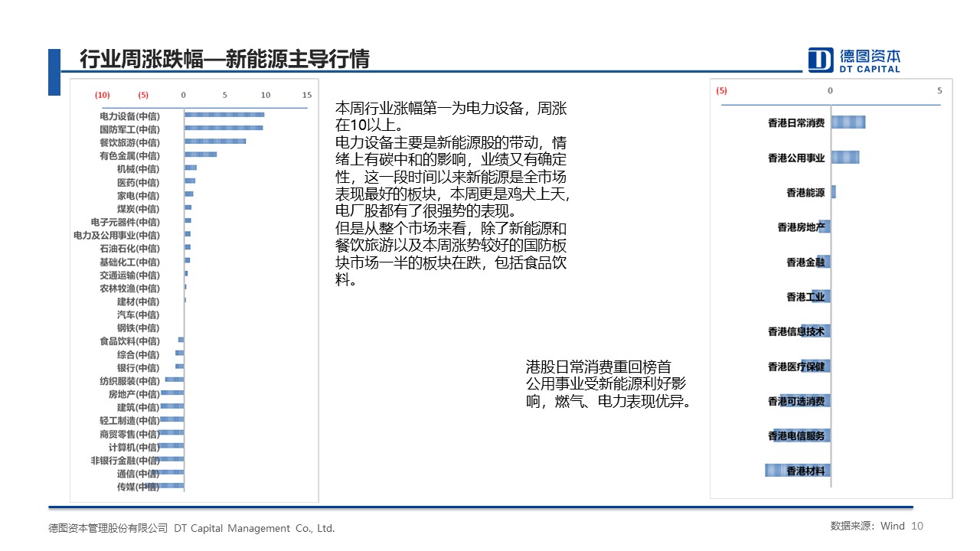Select the 国防军工(中信) category label

point(129,129)
